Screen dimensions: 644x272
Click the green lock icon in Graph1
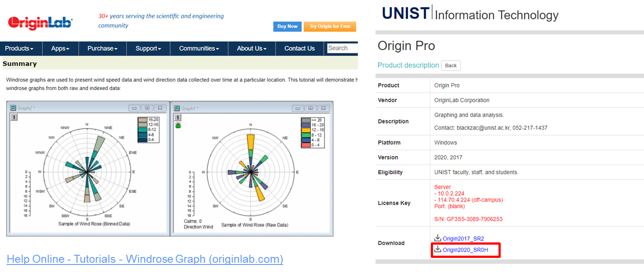click(x=177, y=126)
